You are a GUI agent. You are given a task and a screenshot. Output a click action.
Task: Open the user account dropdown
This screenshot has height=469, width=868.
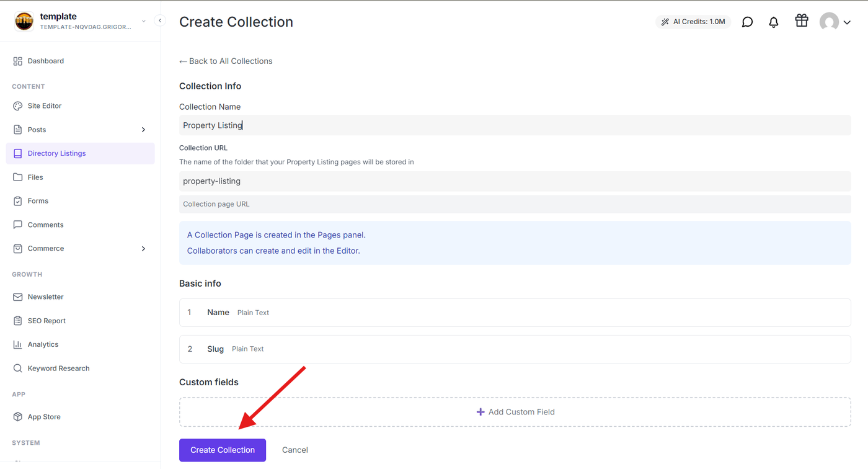pyautogui.click(x=835, y=22)
